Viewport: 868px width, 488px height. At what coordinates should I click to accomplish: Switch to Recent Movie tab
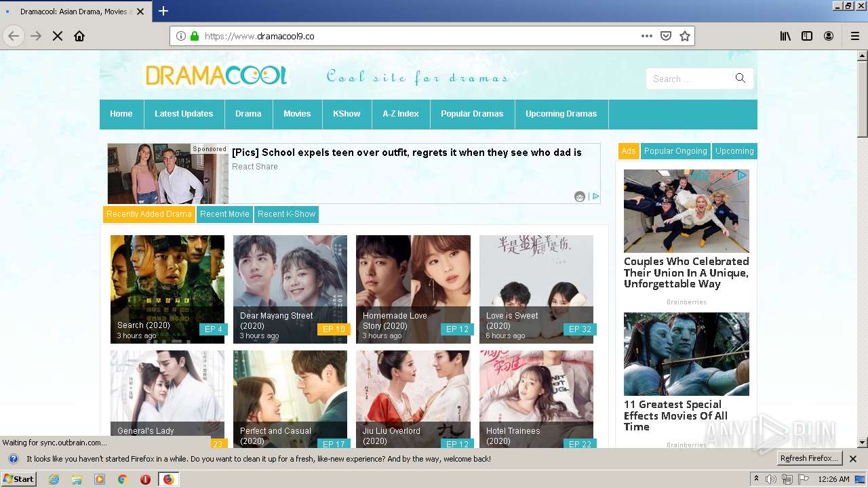pyautogui.click(x=224, y=214)
